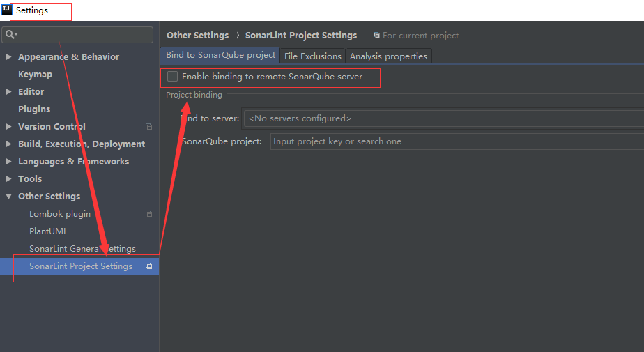644x352 pixels.
Task: Click the 'For current project' text
Action: (420, 36)
